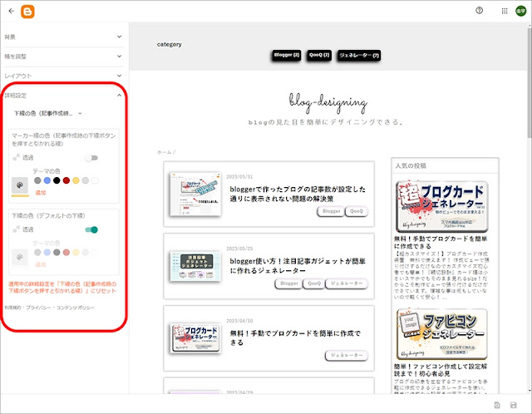Toggle 透過 for マーカー線の色
The width and height of the screenshot is (532, 414).
click(91, 158)
